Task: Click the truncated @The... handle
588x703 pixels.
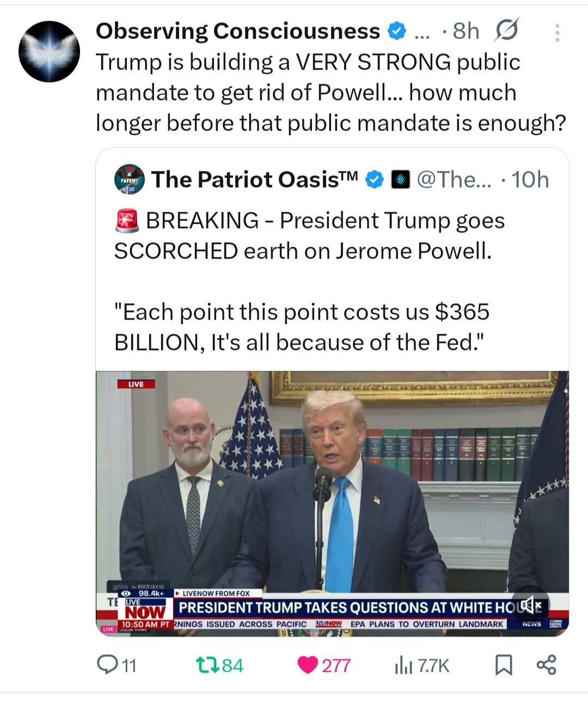Action: tap(454, 180)
